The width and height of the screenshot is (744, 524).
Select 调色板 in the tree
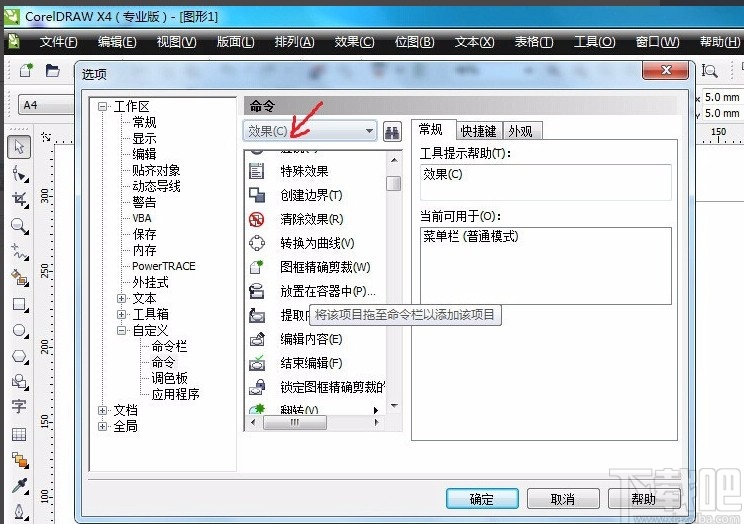(x=169, y=378)
